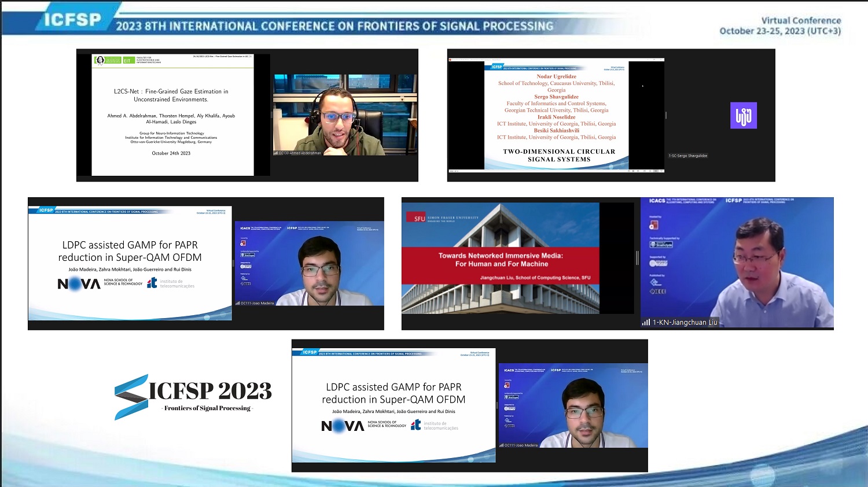Select the red "Sergo Shavgulidze" name on the slide

556,97
